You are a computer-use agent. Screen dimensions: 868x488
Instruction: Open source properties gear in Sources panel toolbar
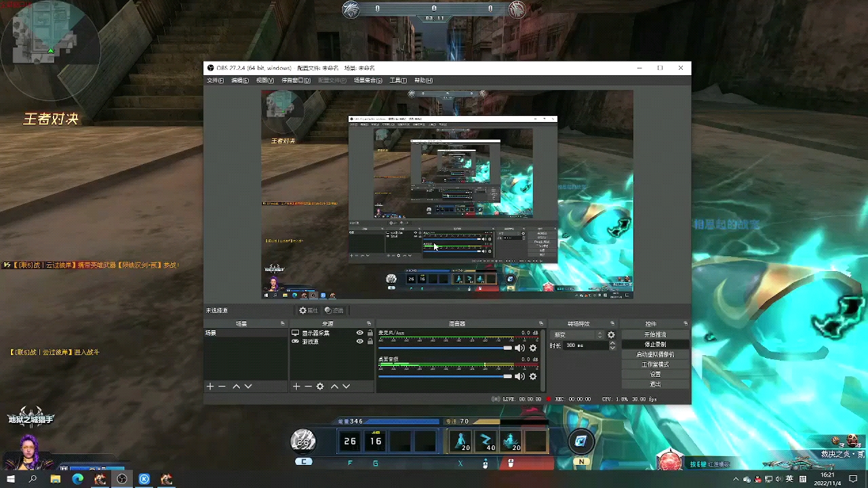coord(320,386)
